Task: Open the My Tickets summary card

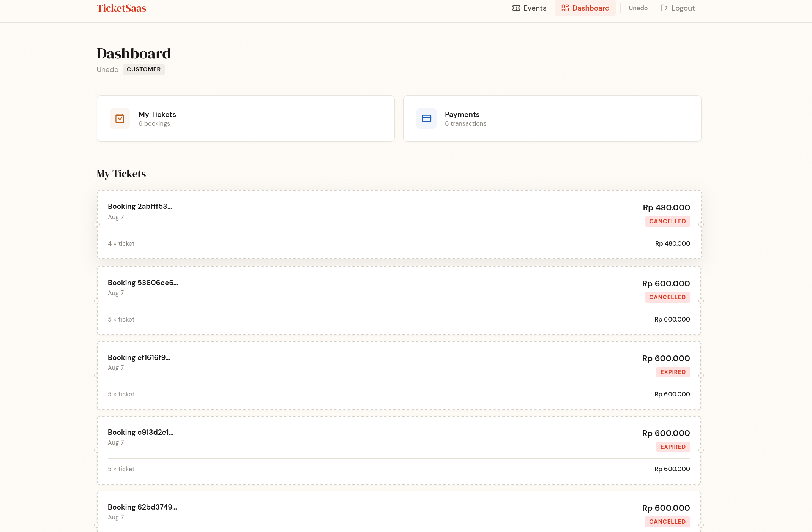Action: pos(246,118)
